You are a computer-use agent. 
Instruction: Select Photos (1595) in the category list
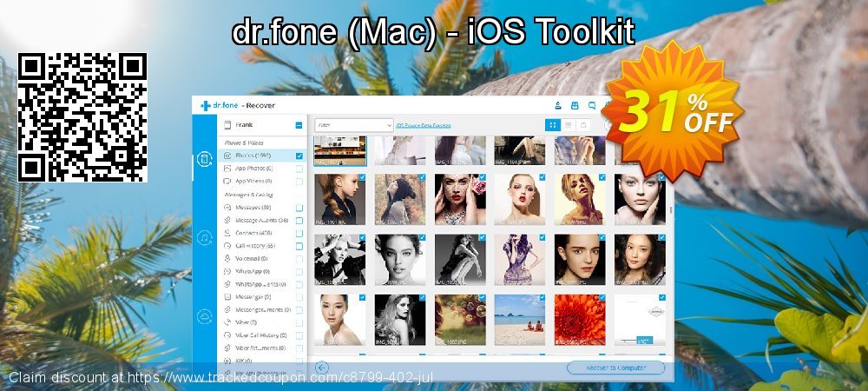click(x=261, y=156)
